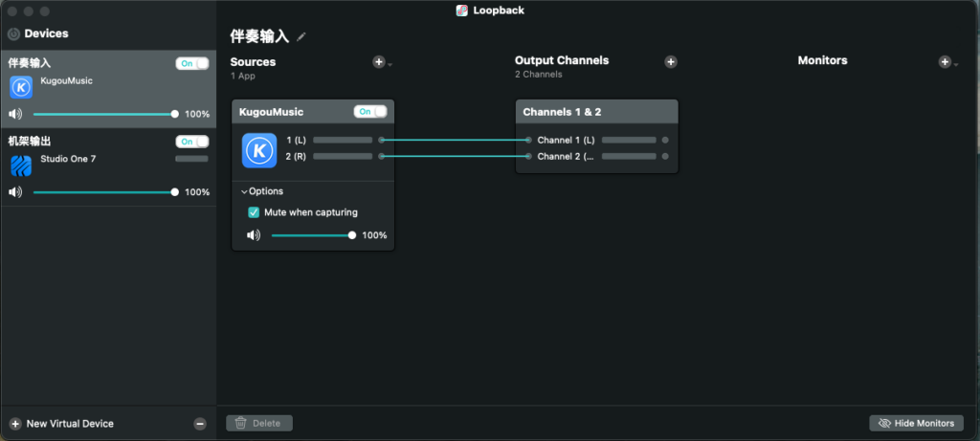Image resolution: width=980 pixels, height=441 pixels.
Task: Click the Studio One 7 text label
Action: pyautogui.click(x=68, y=159)
